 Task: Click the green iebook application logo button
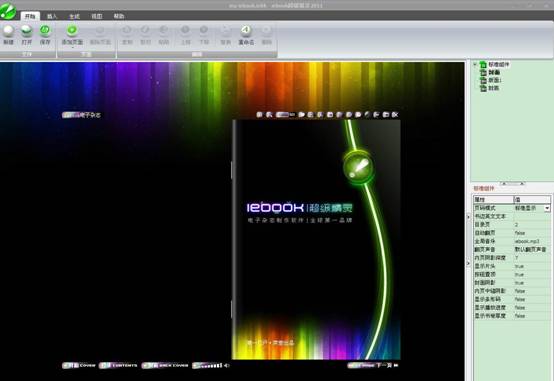pos(7,11)
